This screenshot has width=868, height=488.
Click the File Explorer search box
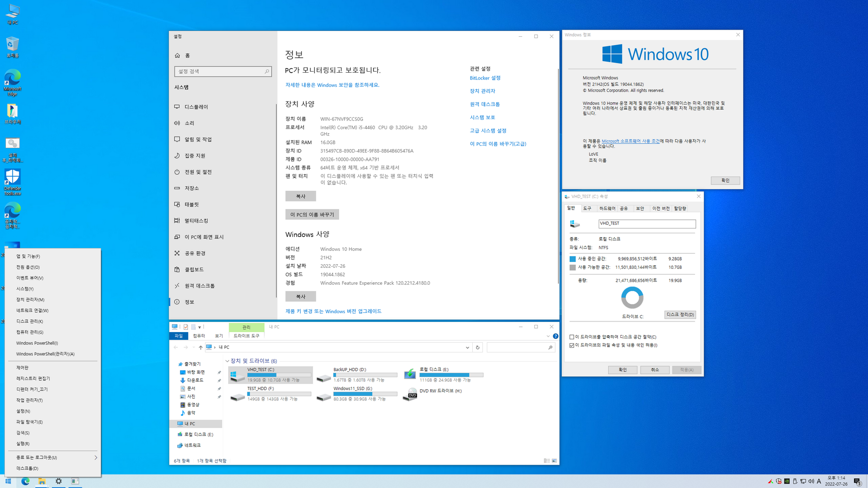pos(521,348)
